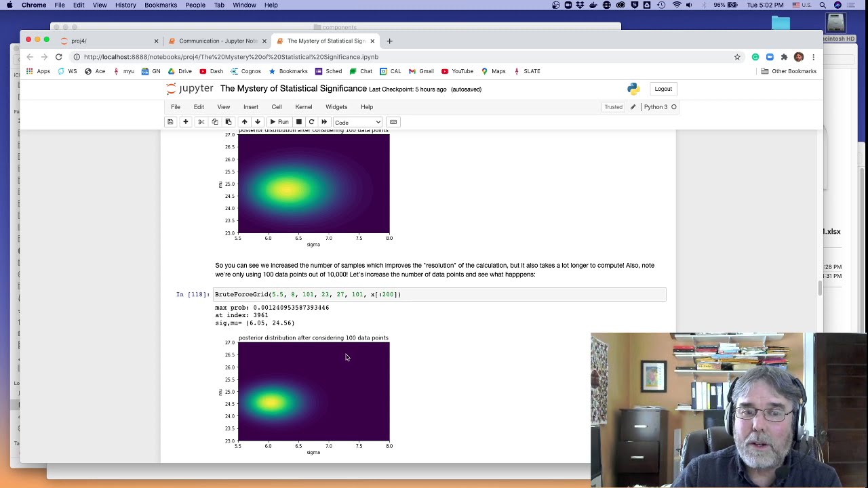Open the Jupyter Widgets menu

336,107
